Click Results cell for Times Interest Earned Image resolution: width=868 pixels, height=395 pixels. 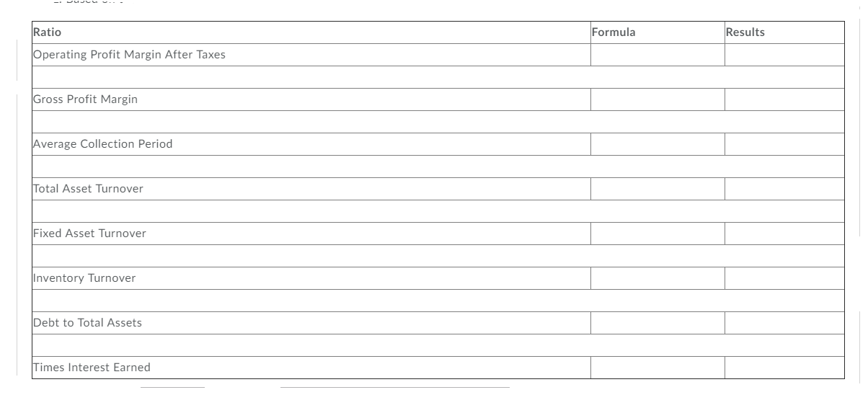tap(784, 368)
